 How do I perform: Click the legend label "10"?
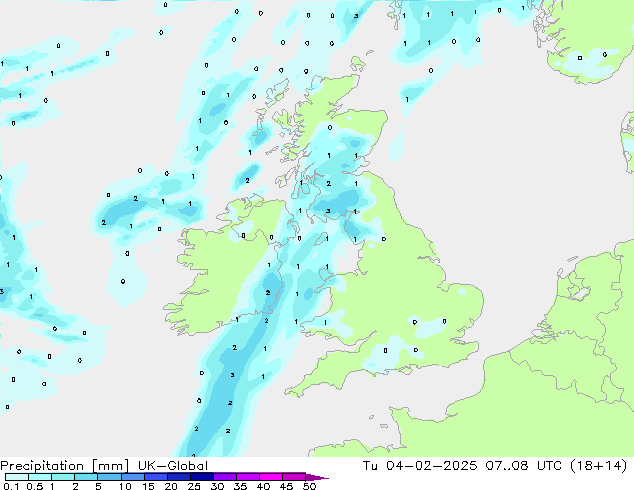point(125,486)
